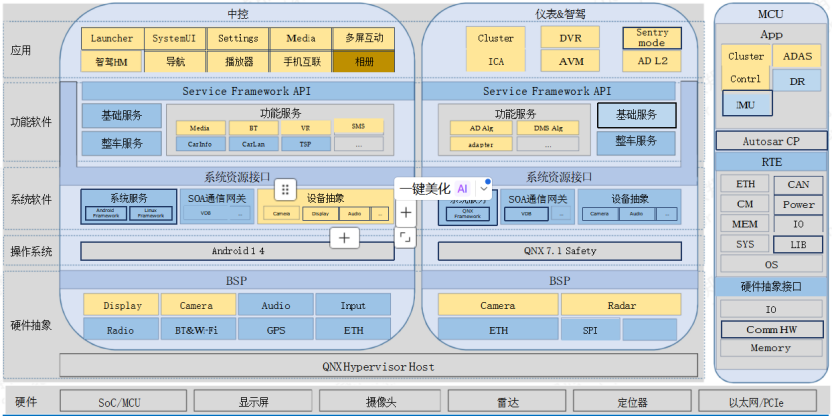Select the 以太网/PCIe hardware box

click(x=758, y=402)
